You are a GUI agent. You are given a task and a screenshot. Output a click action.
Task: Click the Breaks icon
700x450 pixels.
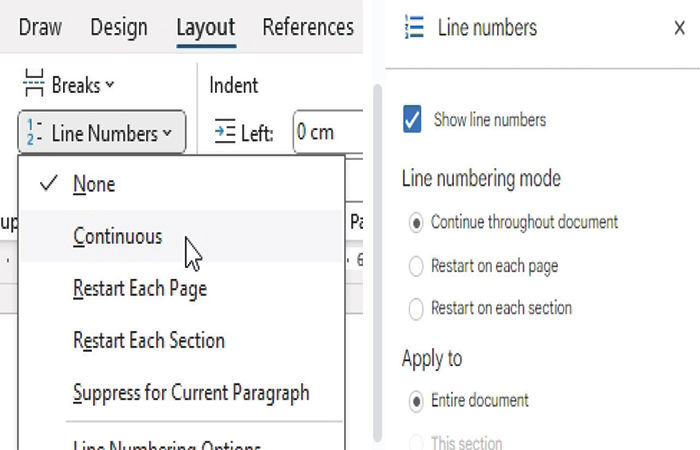[x=34, y=83]
